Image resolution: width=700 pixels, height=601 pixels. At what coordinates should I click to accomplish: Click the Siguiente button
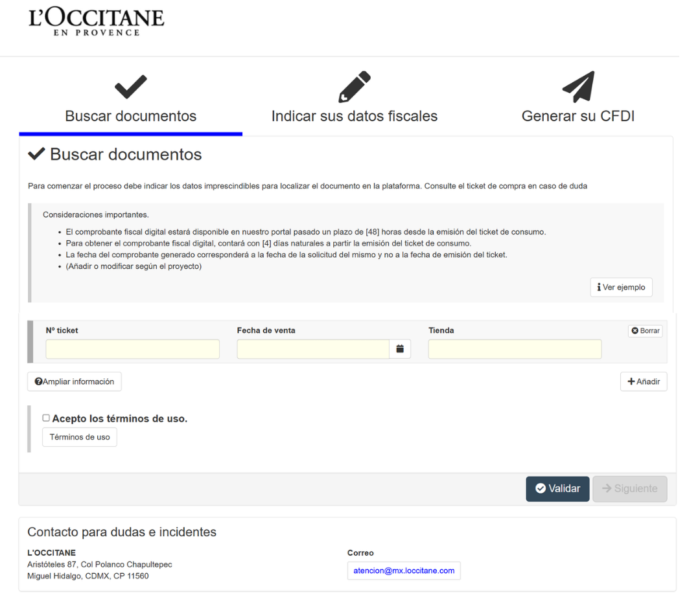tap(629, 489)
